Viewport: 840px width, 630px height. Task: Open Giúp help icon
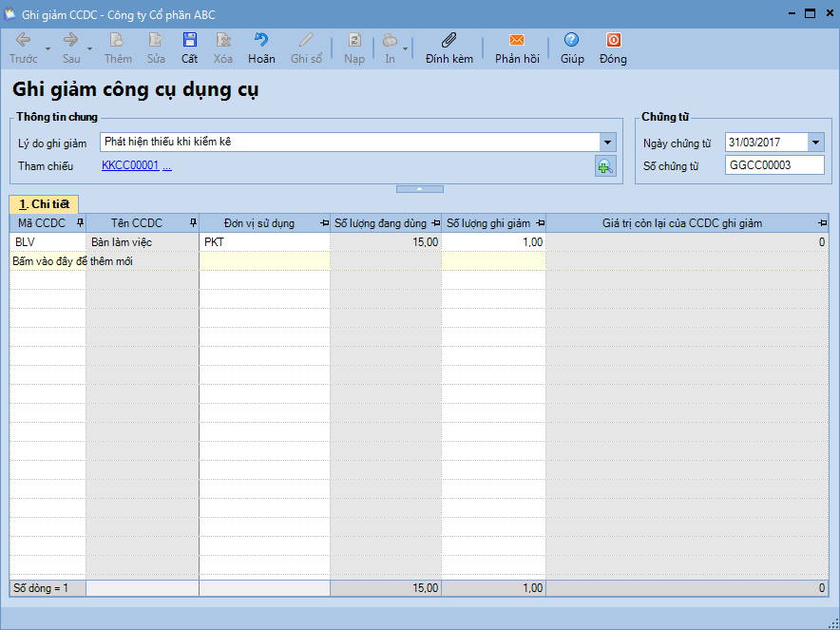point(571,41)
